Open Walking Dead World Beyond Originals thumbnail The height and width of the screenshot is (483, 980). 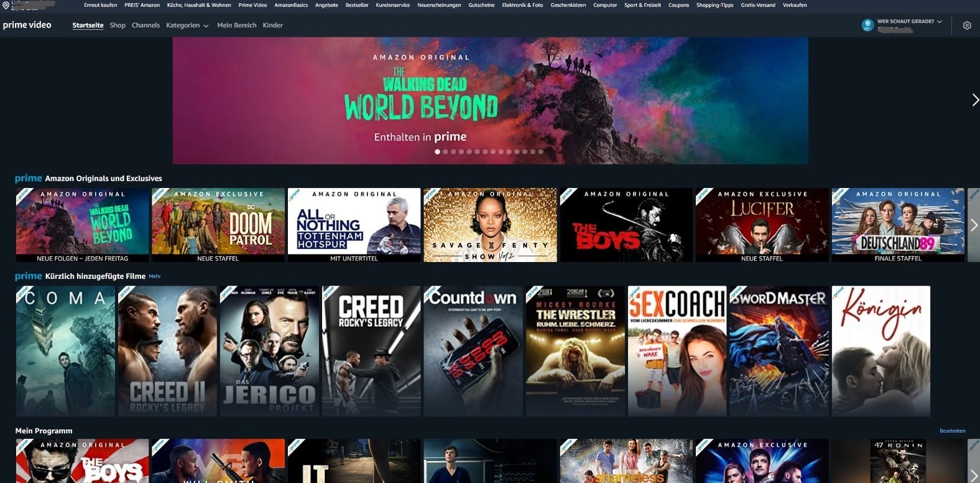pyautogui.click(x=83, y=225)
